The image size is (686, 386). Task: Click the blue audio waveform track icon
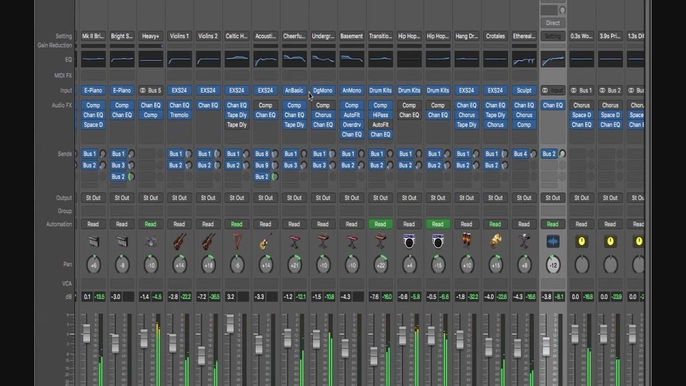(553, 242)
